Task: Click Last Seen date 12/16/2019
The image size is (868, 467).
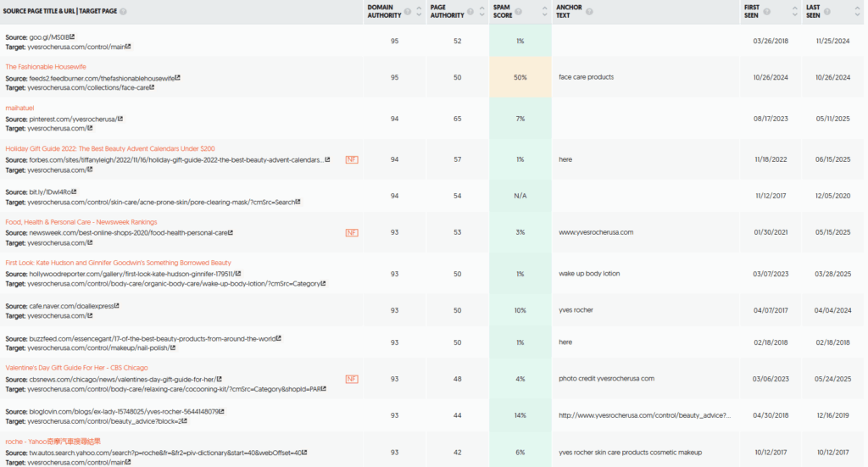Action: [832, 415]
